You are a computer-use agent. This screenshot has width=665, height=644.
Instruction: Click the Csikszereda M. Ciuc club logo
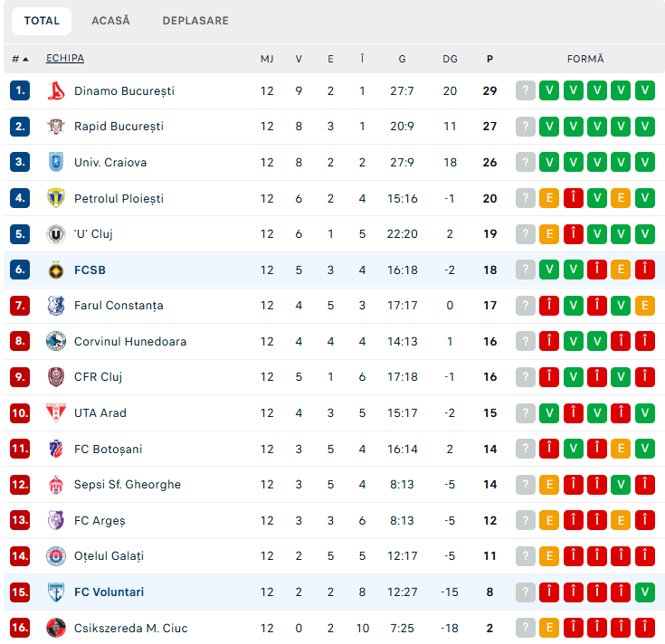[x=56, y=628]
